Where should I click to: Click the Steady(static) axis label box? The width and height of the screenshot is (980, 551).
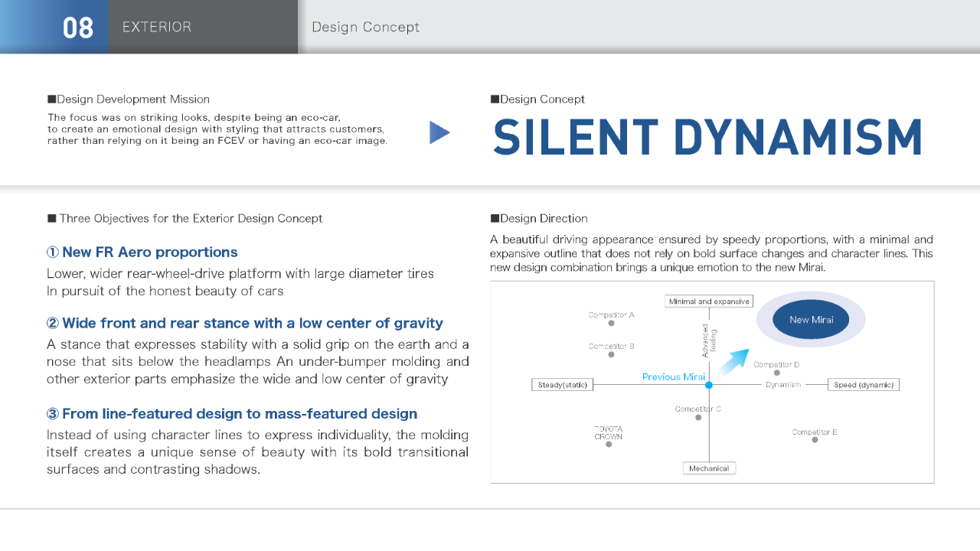tap(563, 385)
